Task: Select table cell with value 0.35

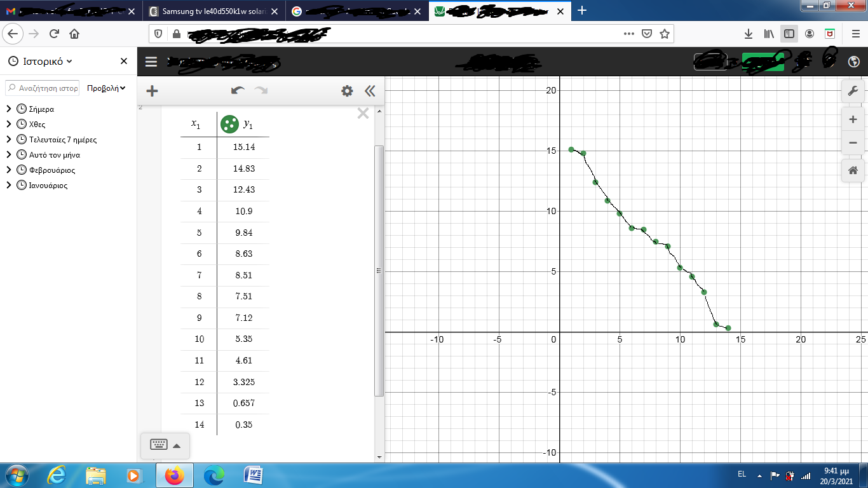Action: coord(243,424)
